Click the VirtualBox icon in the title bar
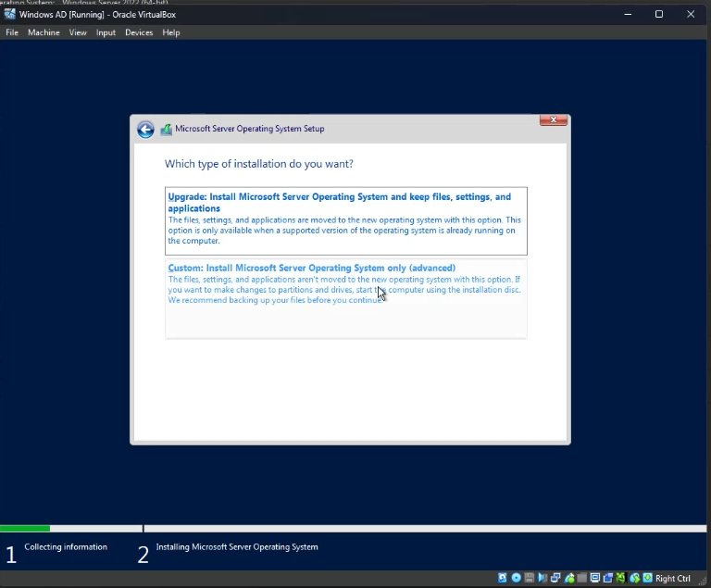 coord(9,14)
